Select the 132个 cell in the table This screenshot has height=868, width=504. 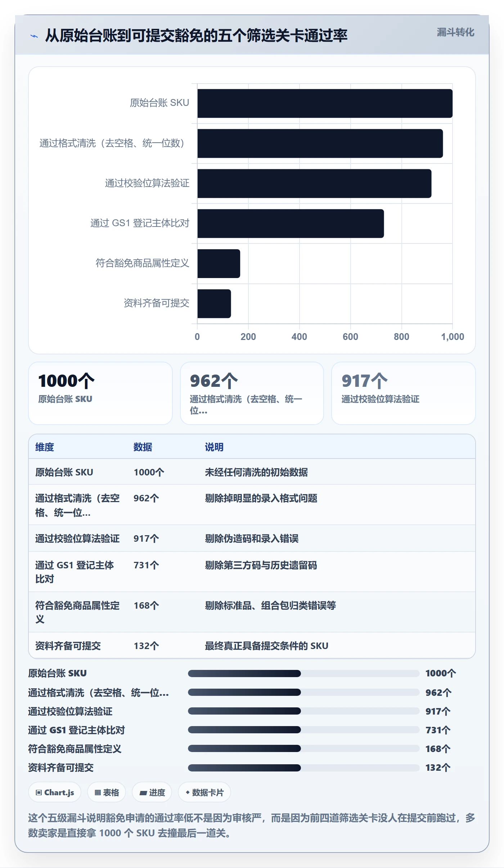pyautogui.click(x=146, y=646)
